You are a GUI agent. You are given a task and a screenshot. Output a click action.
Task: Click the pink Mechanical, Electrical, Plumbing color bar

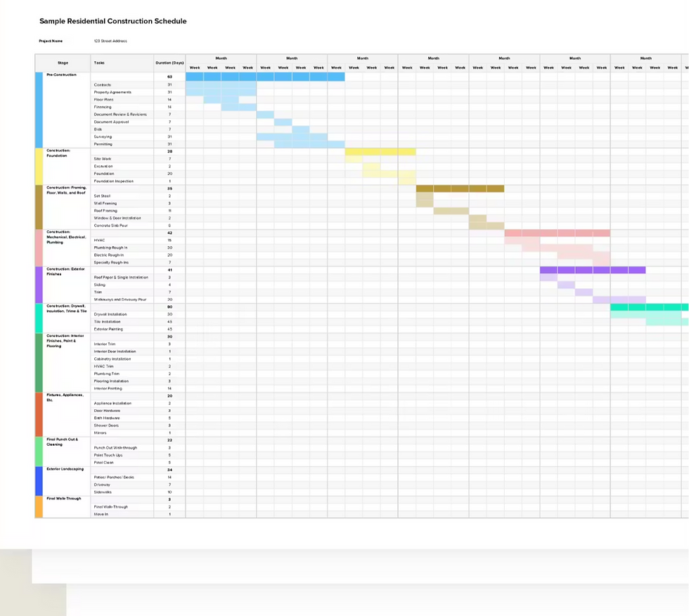point(39,248)
